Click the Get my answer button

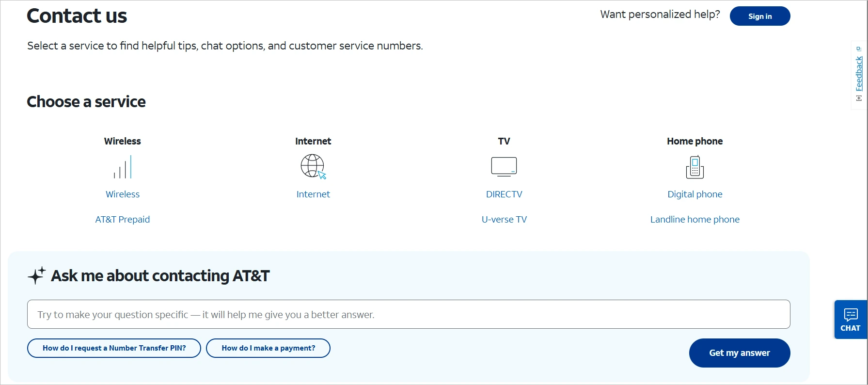coord(740,353)
